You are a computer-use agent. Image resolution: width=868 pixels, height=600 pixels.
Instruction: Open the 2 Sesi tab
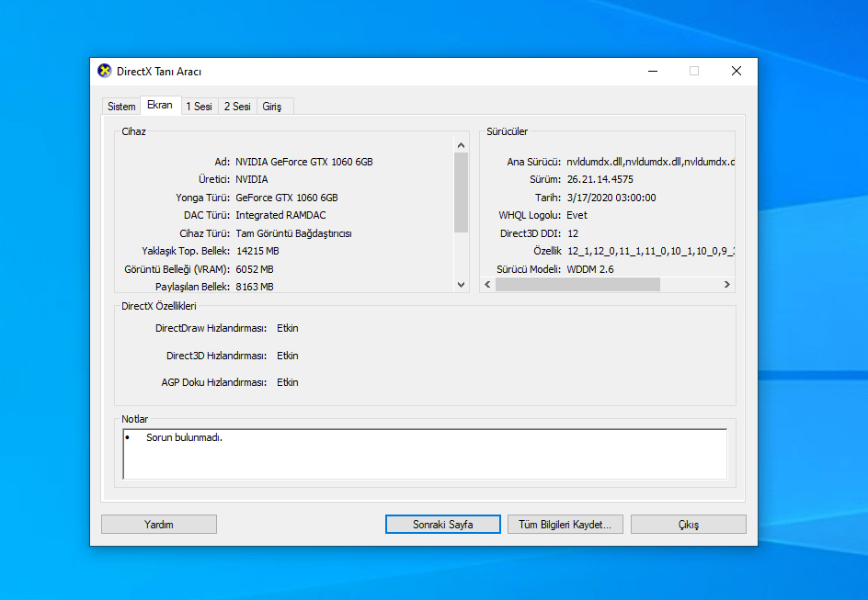click(237, 107)
